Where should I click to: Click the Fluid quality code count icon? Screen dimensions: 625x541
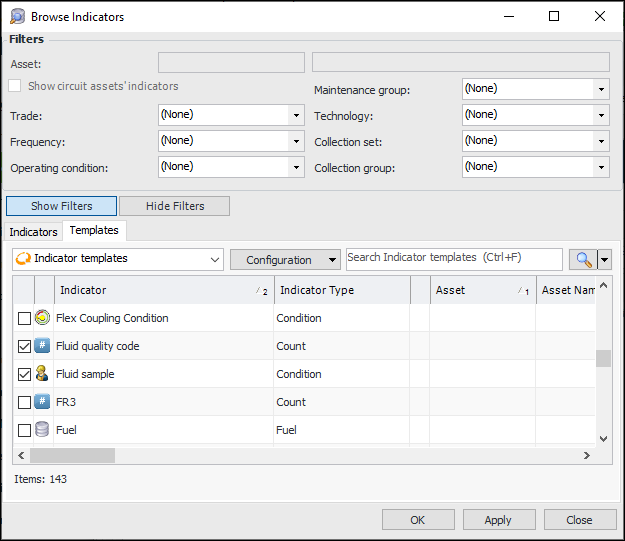(42, 346)
